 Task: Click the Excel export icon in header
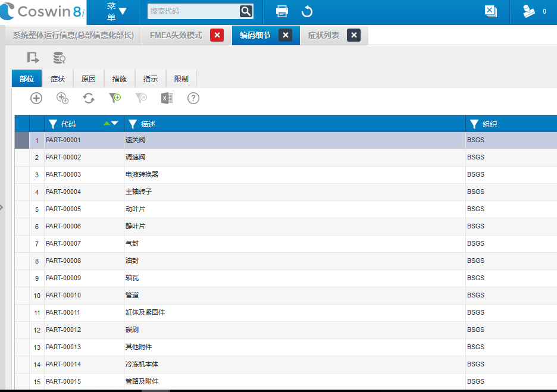tap(490, 11)
